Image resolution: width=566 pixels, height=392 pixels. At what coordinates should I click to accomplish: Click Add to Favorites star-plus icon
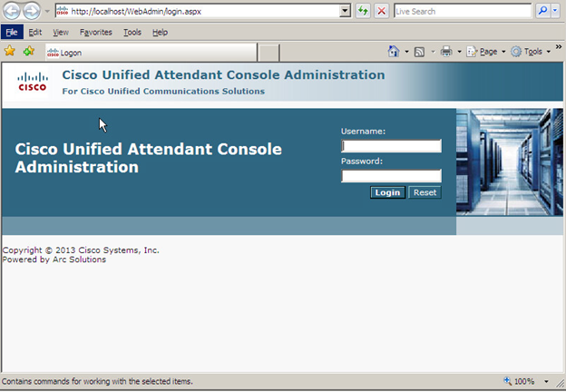tap(29, 51)
